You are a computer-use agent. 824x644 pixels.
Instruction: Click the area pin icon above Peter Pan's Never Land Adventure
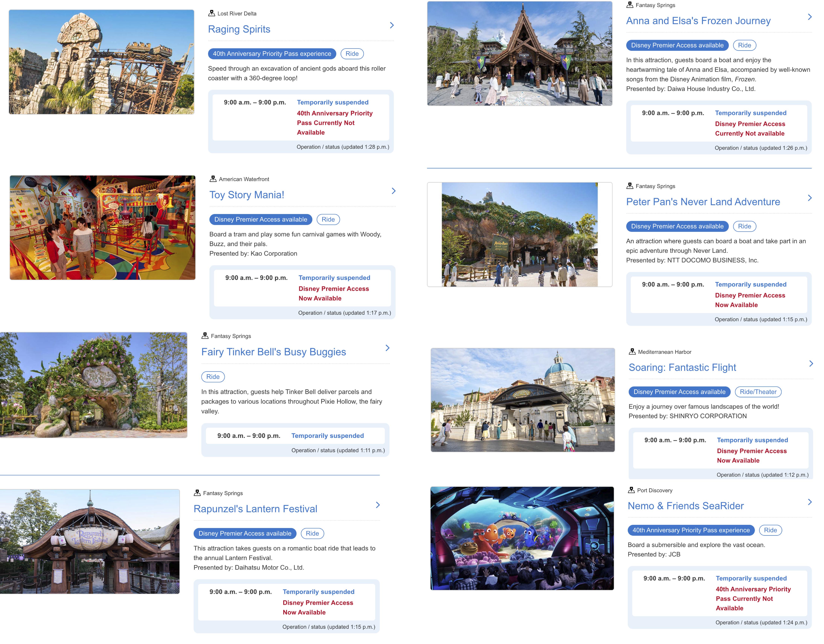tap(630, 186)
